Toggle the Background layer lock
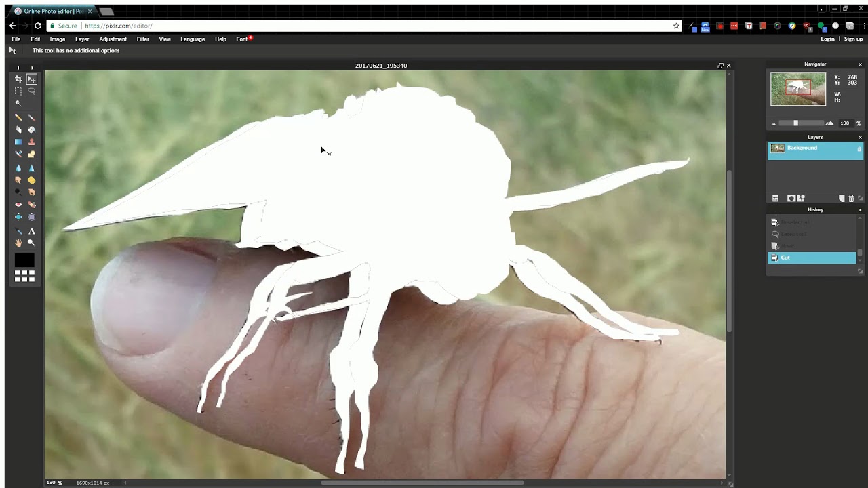The width and height of the screenshot is (868, 488). pos(859,148)
